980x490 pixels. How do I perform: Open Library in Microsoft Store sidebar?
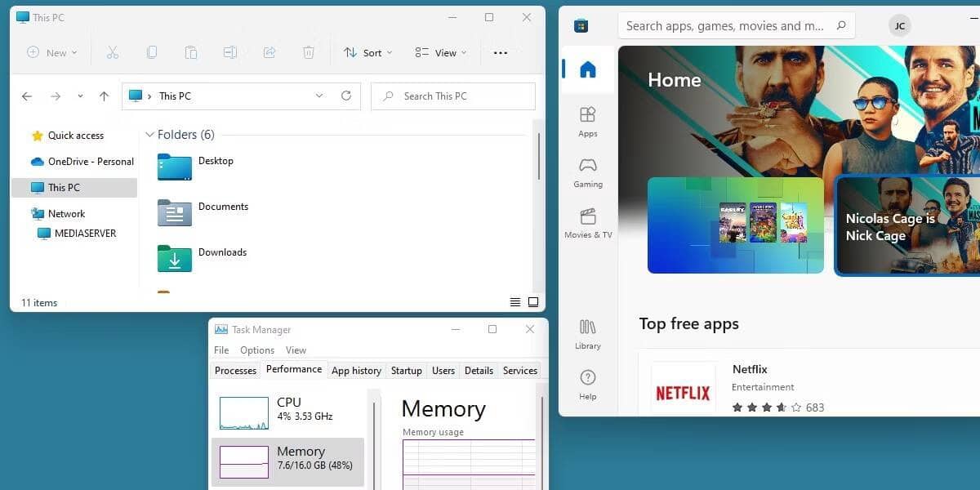588,334
